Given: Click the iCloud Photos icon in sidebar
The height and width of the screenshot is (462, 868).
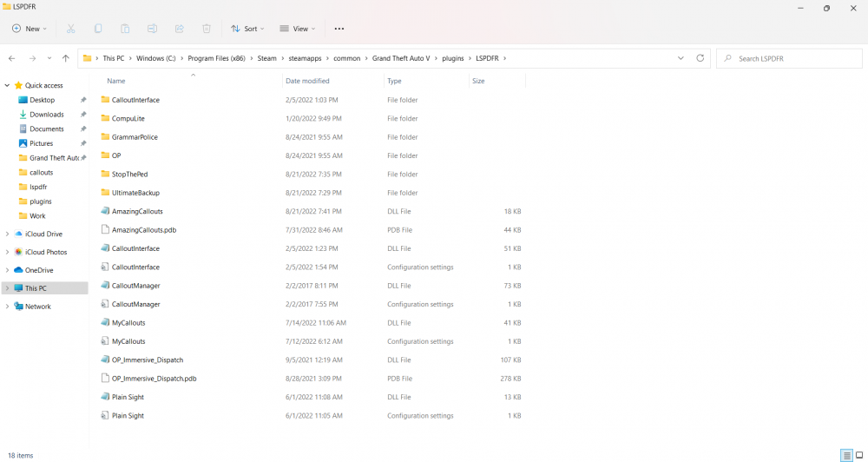Looking at the screenshot, I should click(x=18, y=252).
